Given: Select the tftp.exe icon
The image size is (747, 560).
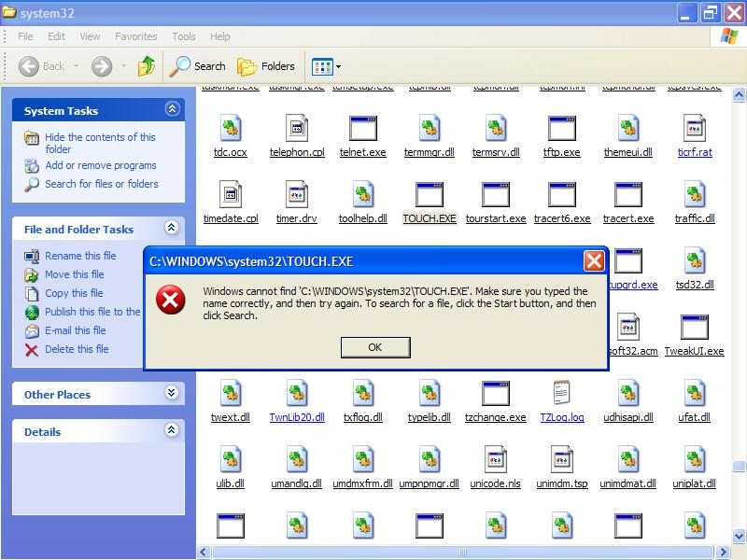Looking at the screenshot, I should coord(562,128).
